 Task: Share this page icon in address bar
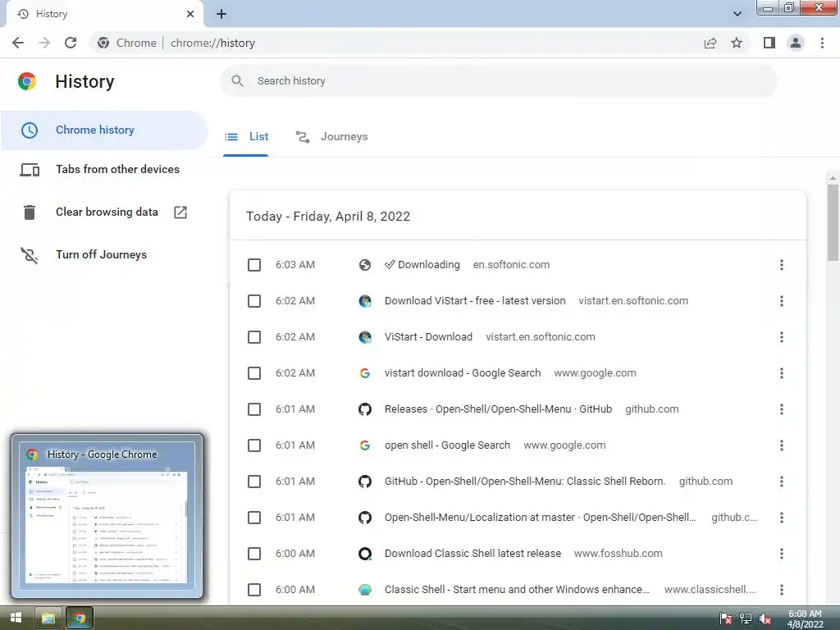point(710,43)
